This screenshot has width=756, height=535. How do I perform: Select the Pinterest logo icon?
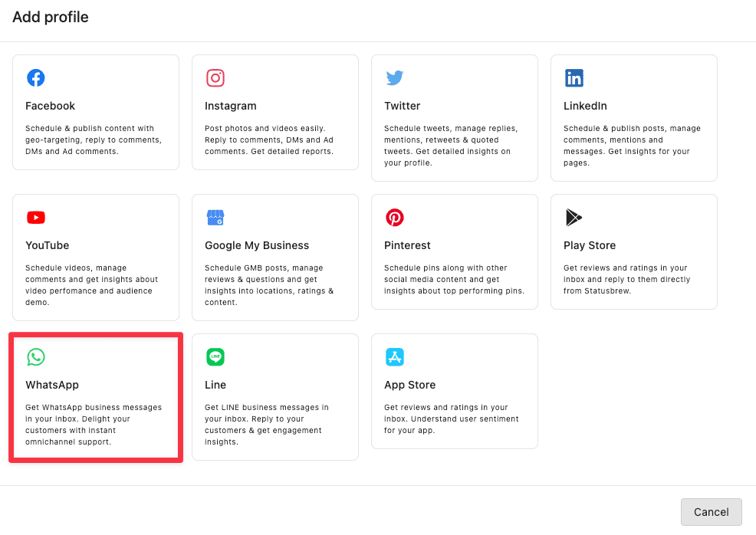[x=395, y=217]
